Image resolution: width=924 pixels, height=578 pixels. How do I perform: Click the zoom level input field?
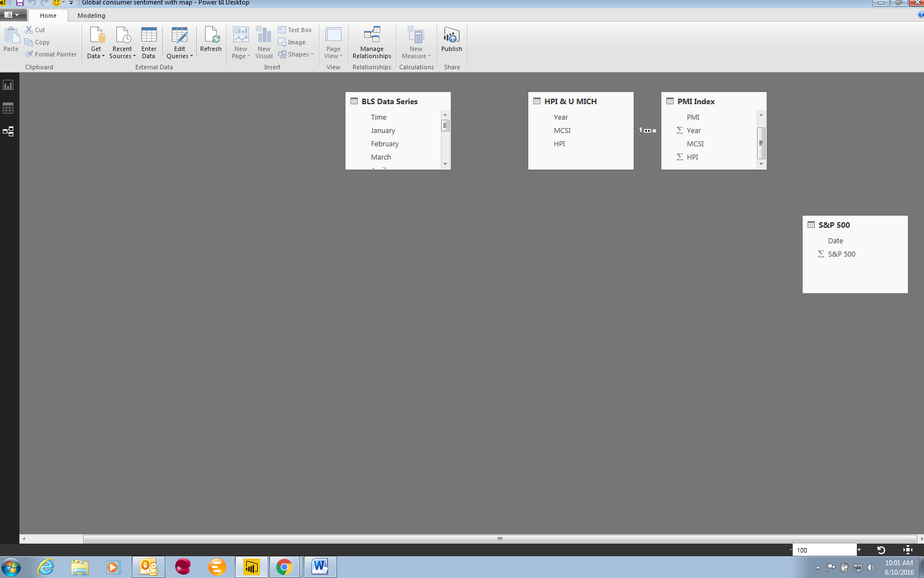pos(825,550)
